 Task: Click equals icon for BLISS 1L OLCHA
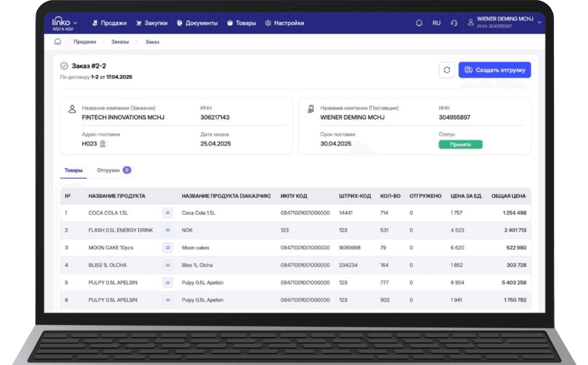(x=168, y=265)
